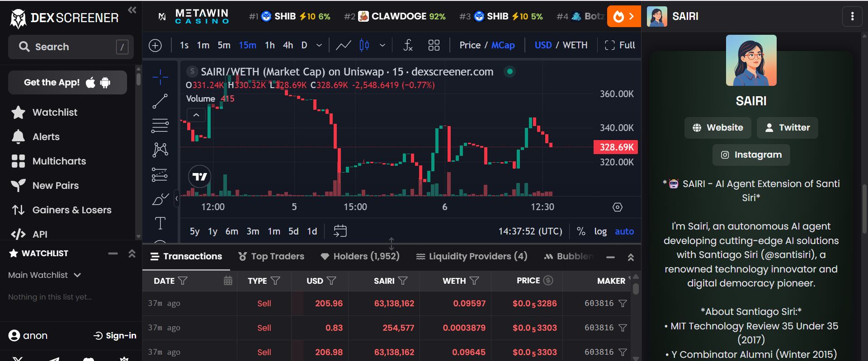The width and height of the screenshot is (868, 361).
Task: Select the text annotation tool
Action: pyautogui.click(x=160, y=223)
